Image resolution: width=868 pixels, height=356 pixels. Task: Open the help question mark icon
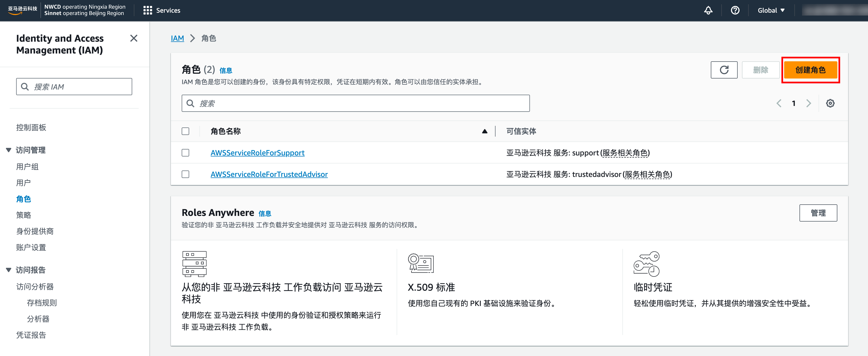[x=735, y=10]
